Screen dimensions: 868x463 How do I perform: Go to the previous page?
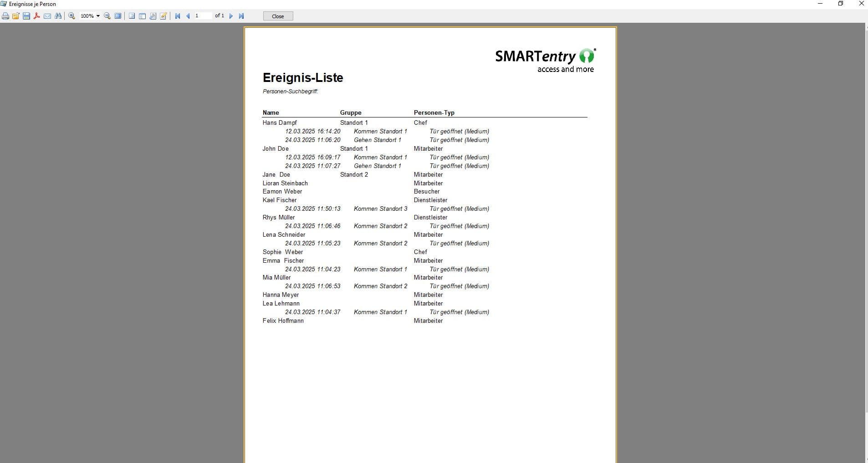[189, 16]
